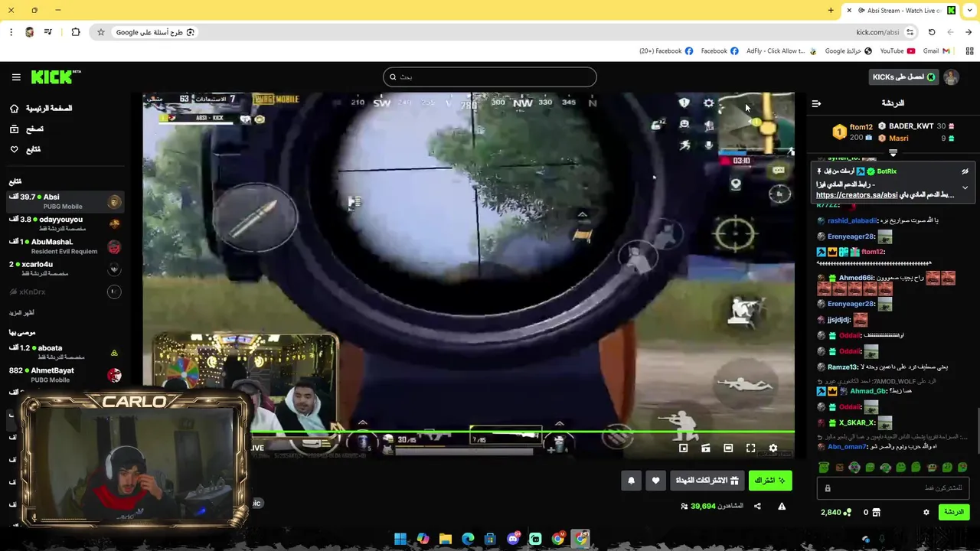The height and width of the screenshot is (551, 980).
Task: Open the Chrome tab search dropdown
Action: point(970,10)
